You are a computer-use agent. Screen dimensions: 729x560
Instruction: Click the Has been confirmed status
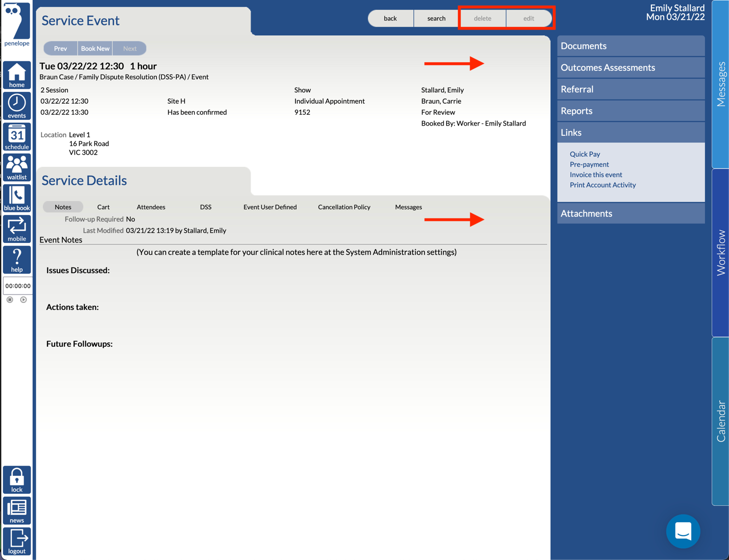tap(197, 112)
